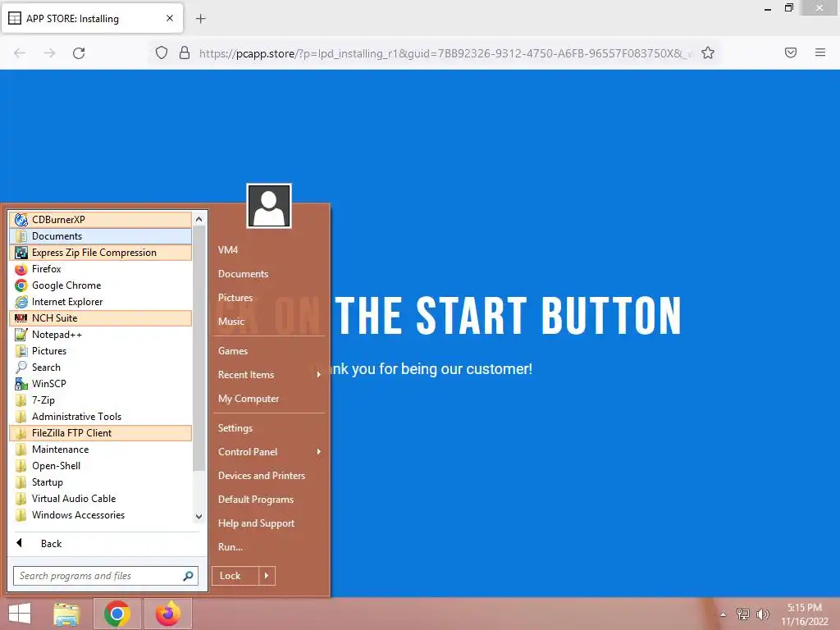The image size is (840, 630).
Task: Click the user account picture
Action: 269,206
